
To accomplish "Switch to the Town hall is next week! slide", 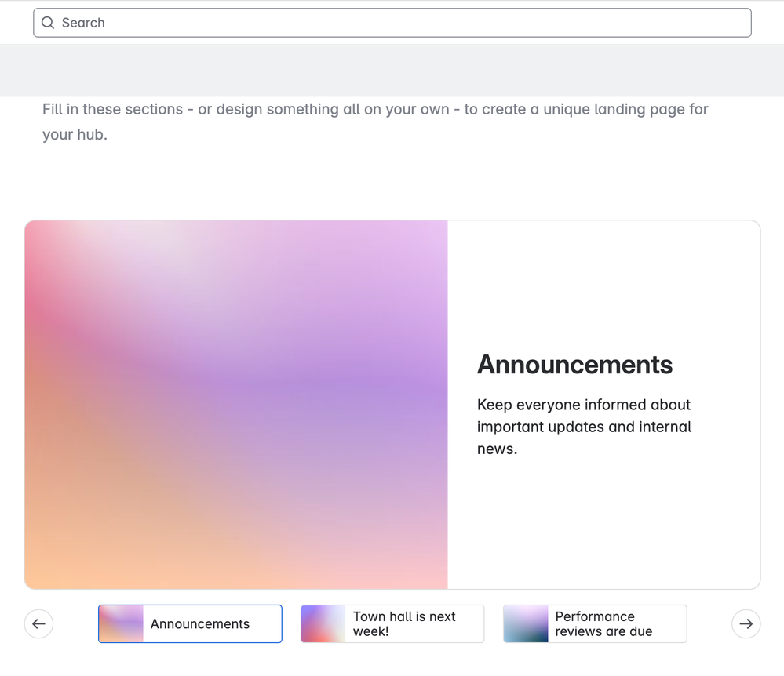I will click(392, 623).
